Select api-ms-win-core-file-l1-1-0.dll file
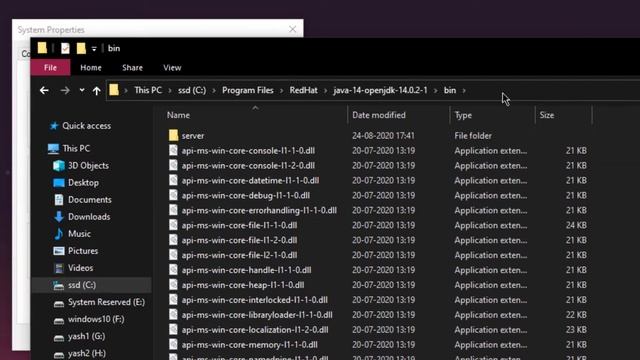This screenshot has width=640, height=360. pos(239,225)
